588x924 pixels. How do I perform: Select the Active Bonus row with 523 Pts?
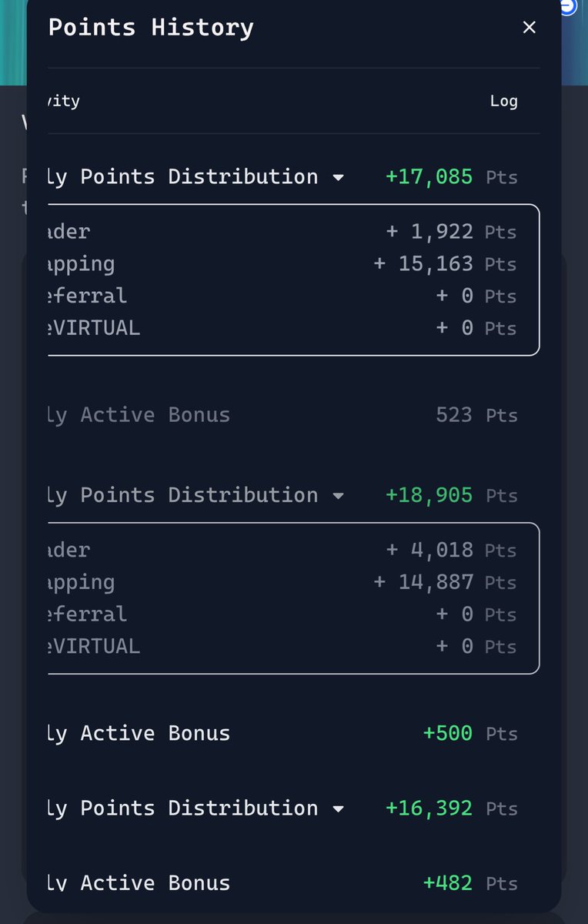[x=282, y=415]
